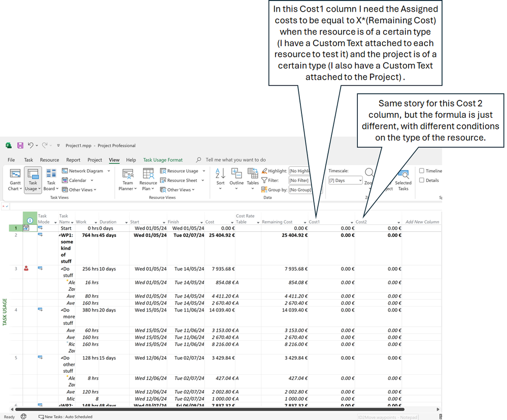Click the Highlight pen icon

click(264, 170)
